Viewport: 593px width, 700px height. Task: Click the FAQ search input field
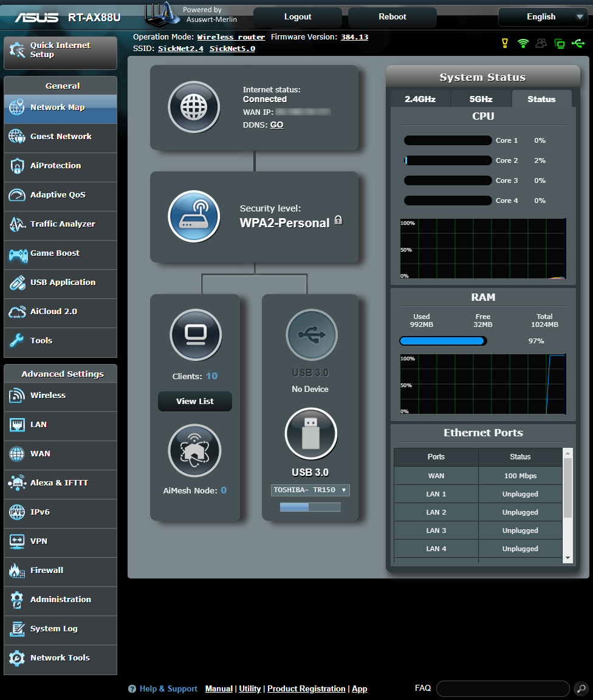pos(503,689)
